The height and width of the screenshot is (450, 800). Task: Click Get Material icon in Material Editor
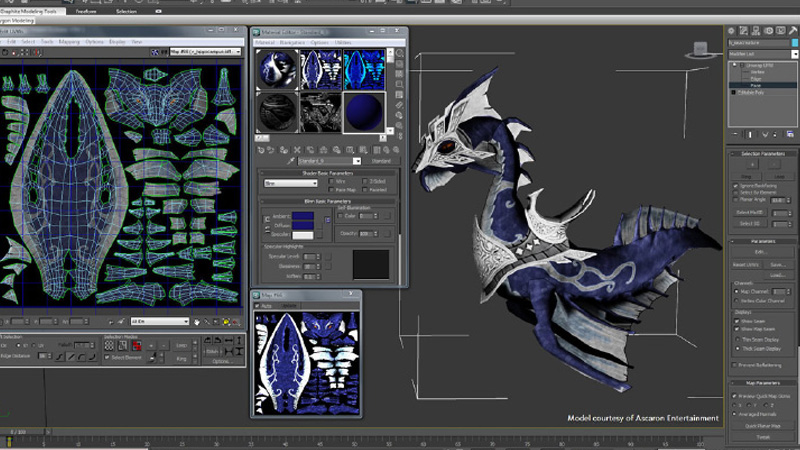[x=259, y=149]
